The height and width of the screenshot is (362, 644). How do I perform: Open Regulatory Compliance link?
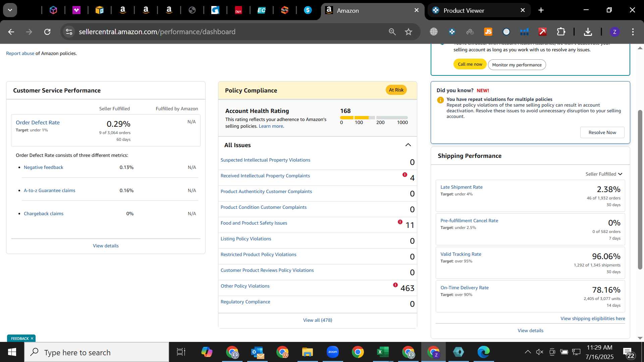pos(245,302)
